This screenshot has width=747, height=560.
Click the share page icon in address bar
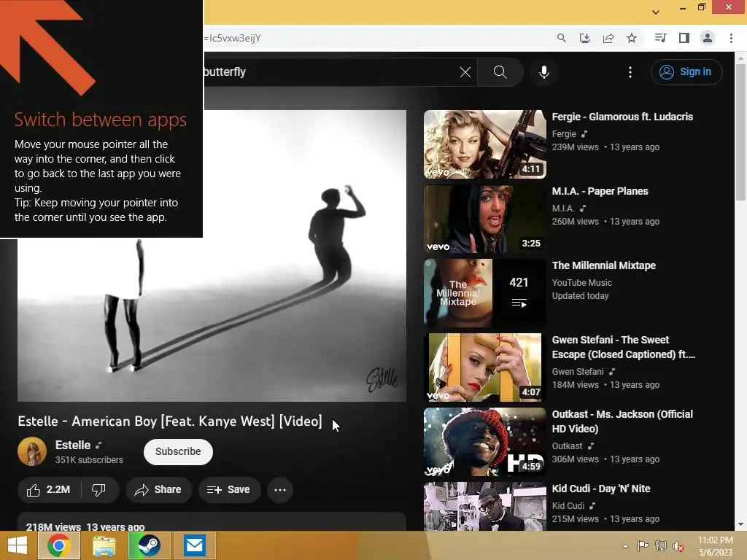pyautogui.click(x=608, y=38)
